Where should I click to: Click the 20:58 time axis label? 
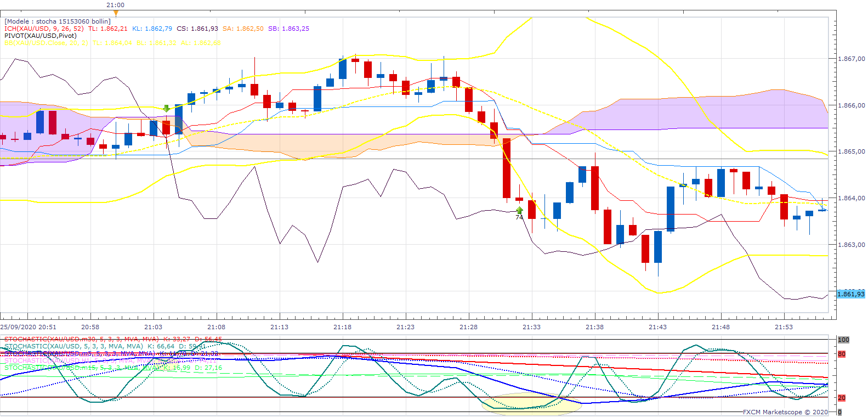coord(90,327)
